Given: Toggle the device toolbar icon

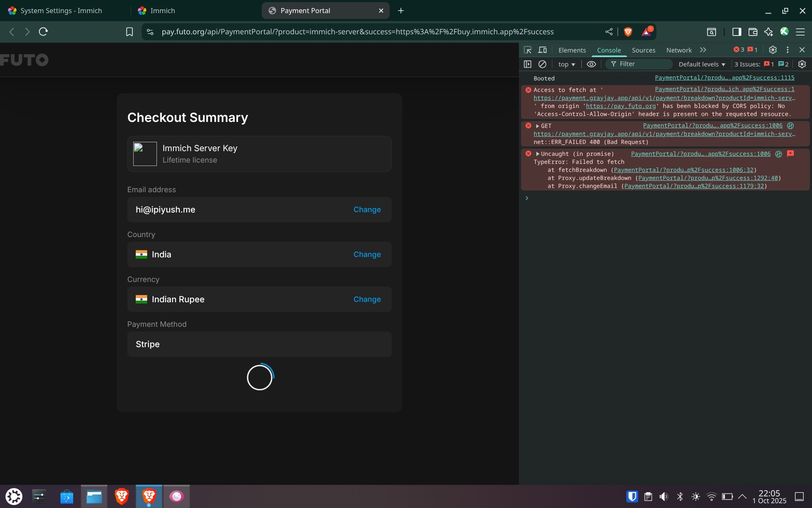Looking at the screenshot, I should pyautogui.click(x=543, y=50).
